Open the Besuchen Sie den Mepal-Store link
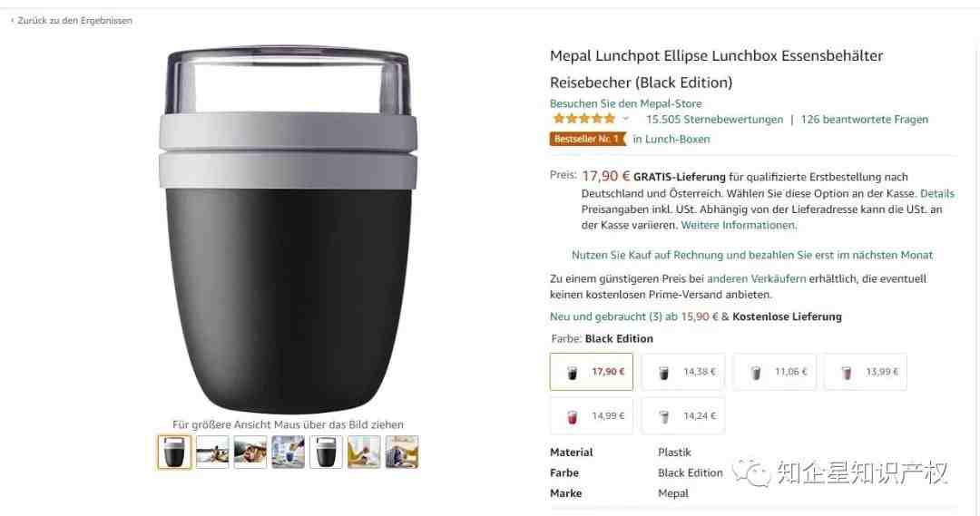Image resolution: width=980 pixels, height=516 pixels. (x=625, y=103)
